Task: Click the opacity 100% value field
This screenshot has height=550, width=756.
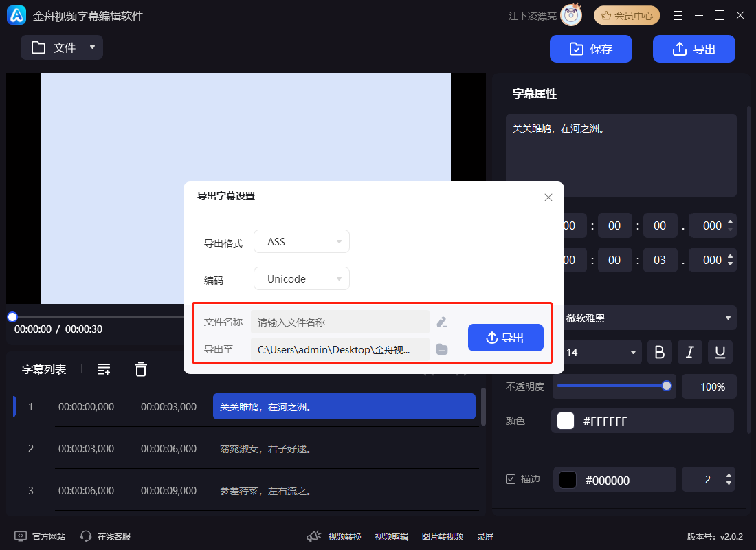Action: coord(709,386)
